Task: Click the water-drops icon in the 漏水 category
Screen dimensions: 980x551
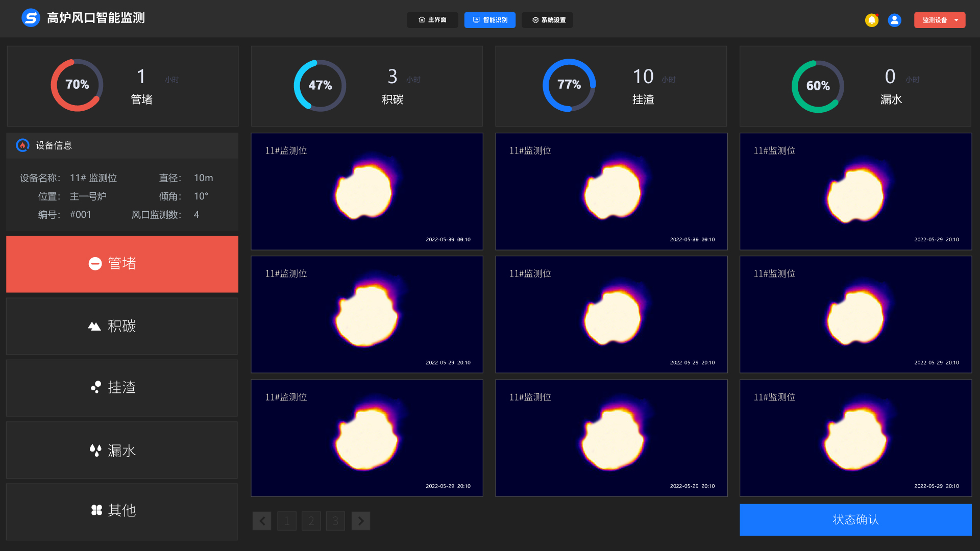Action: (x=95, y=450)
